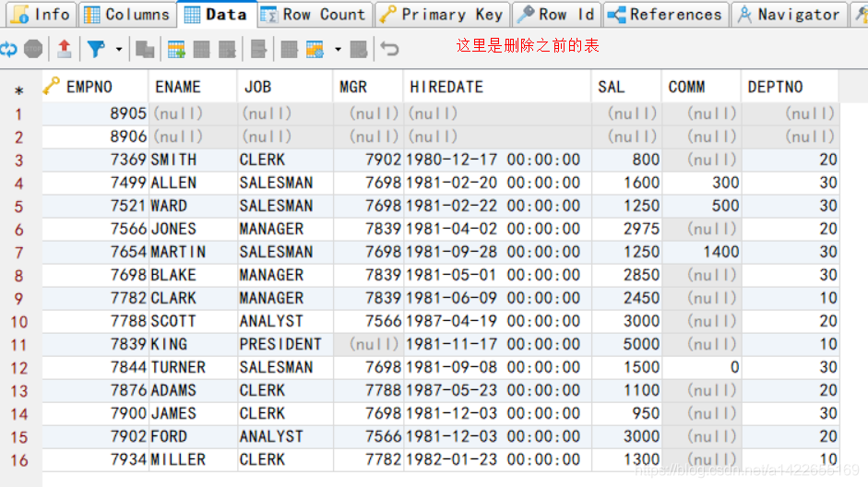Select row number 16 header
Screen dimensions: 868x487
coord(18,460)
